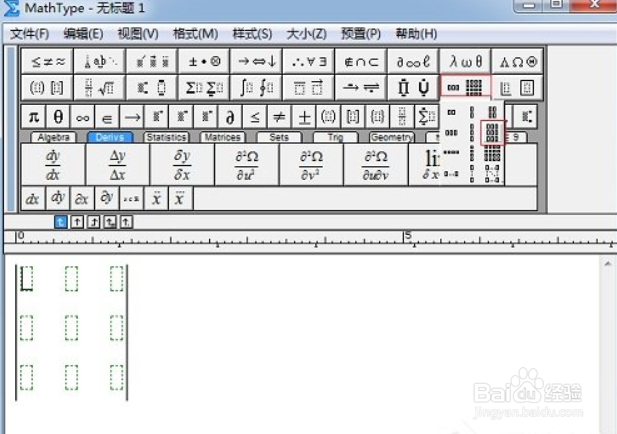Select the relational-aligned tab stop button

coord(110,222)
